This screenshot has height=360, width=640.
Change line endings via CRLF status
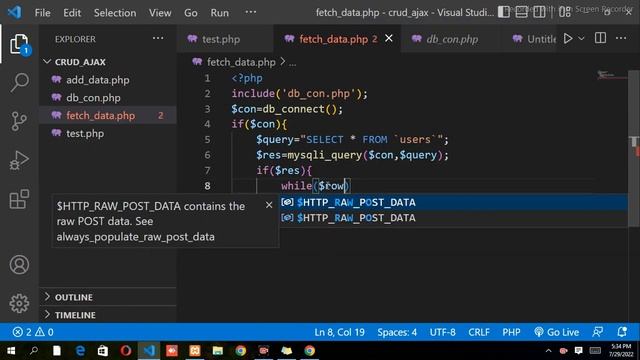coord(479,332)
